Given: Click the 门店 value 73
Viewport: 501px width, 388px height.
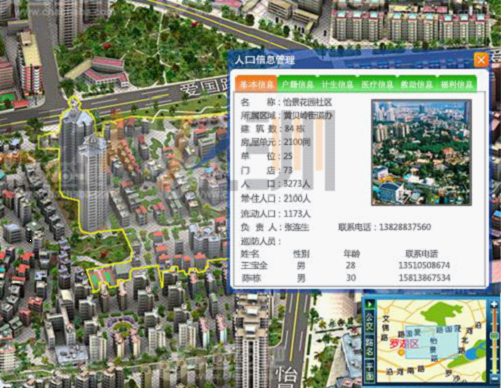Looking at the screenshot, I should click(x=288, y=170).
